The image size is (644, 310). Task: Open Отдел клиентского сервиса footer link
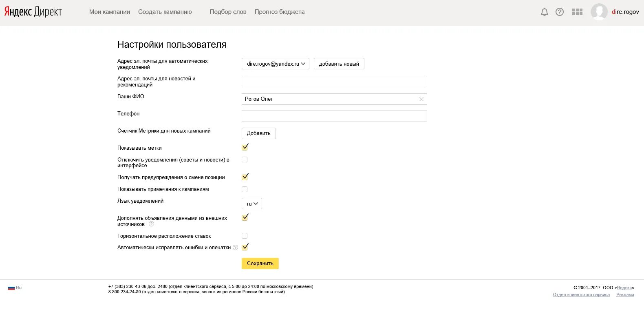click(581, 294)
